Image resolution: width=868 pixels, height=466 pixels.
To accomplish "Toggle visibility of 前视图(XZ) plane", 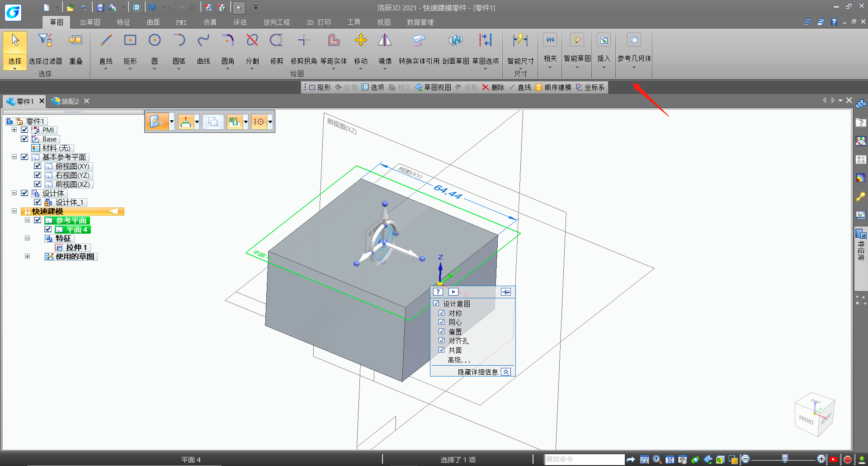I will coord(38,184).
